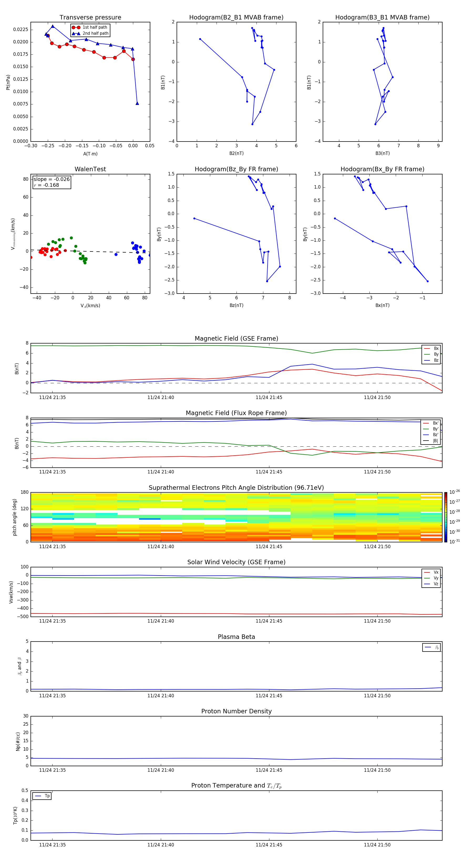Click "11/24 21:40" tick in Proton Number Density plot
This screenshot has width=473, height=868.
(x=161, y=770)
